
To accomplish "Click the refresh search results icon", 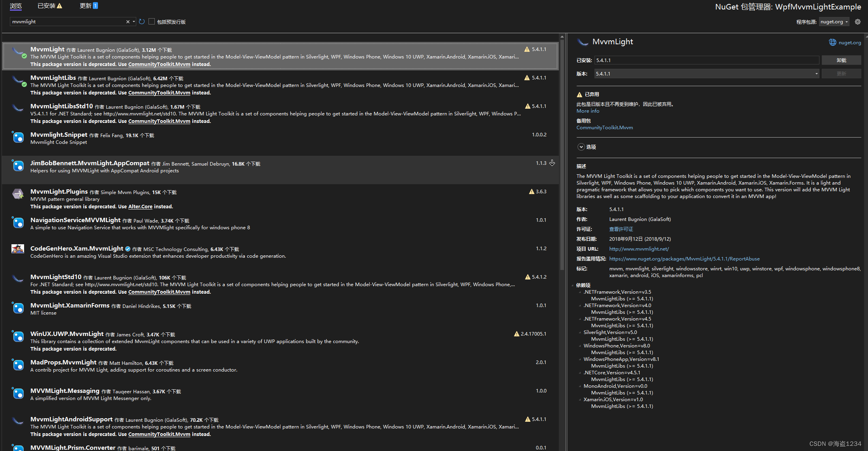I will click(x=142, y=22).
